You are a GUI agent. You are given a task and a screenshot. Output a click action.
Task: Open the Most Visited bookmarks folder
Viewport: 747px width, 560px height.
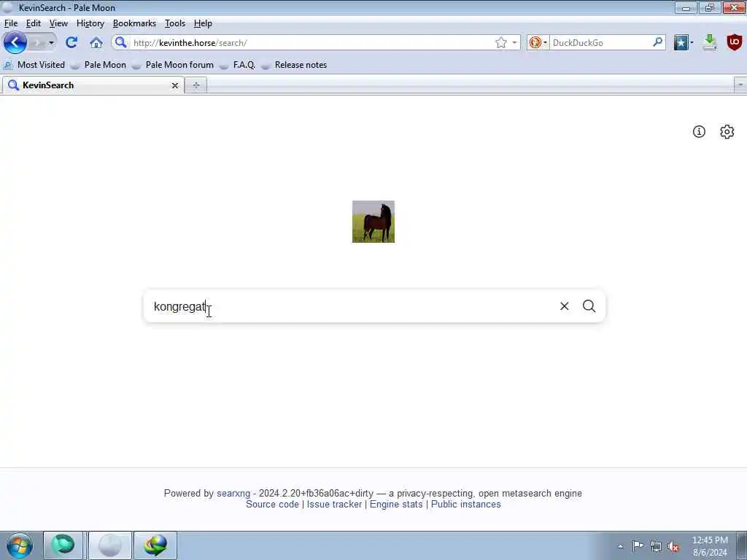pyautogui.click(x=34, y=65)
